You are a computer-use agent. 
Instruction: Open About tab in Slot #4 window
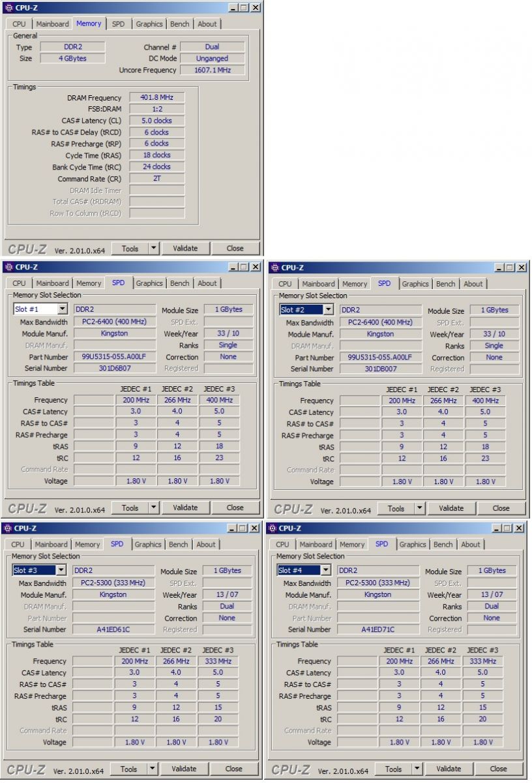tap(471, 545)
